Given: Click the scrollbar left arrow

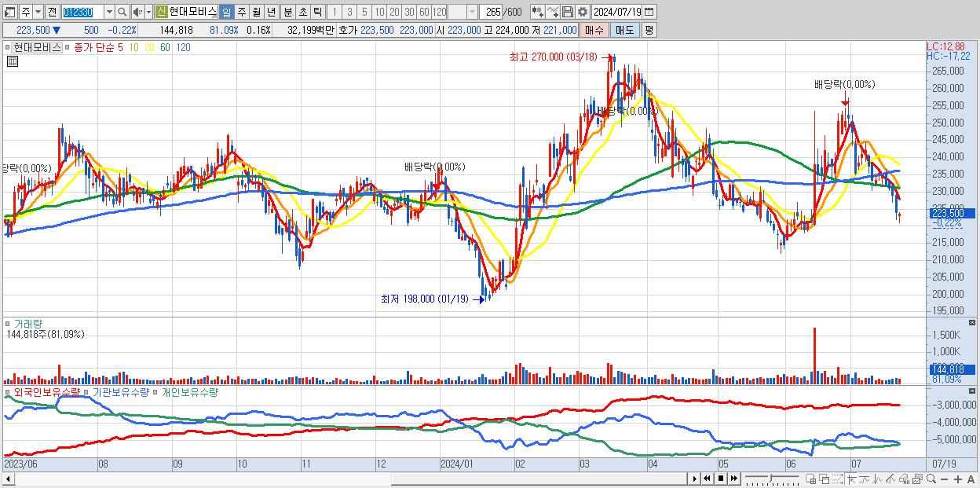Looking at the screenshot, I should coord(8,479).
